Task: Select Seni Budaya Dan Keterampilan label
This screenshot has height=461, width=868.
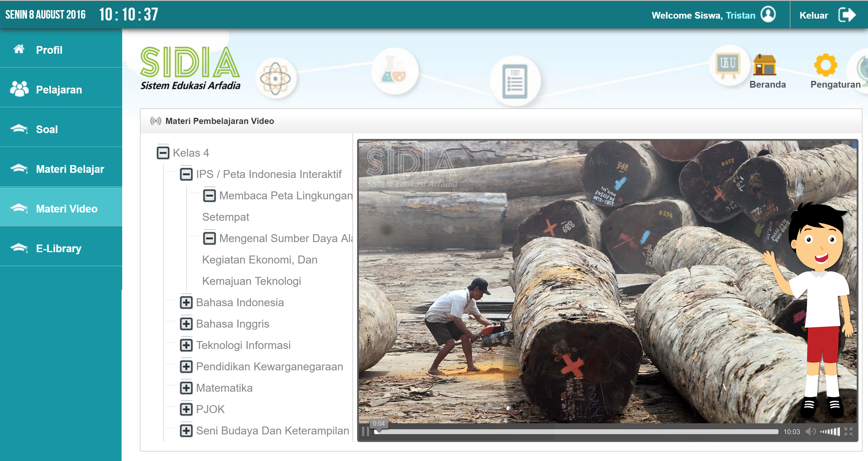Action: click(272, 430)
